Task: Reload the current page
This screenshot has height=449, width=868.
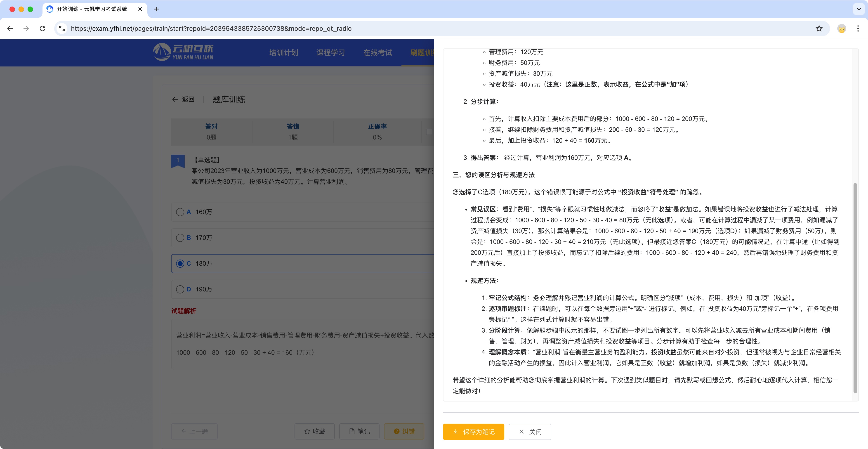Action: coord(43,28)
